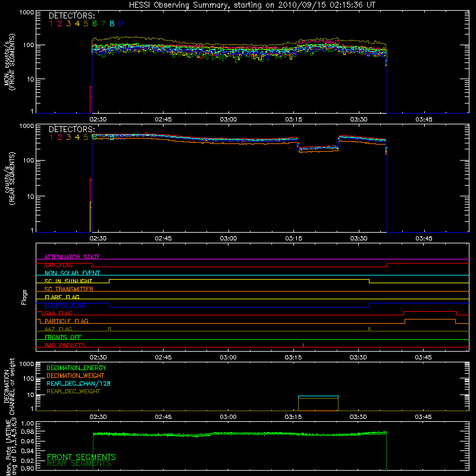The width and height of the screenshot is (476, 476).
Task: Click the counts/s (REAR SEGMENTS) axis label
Action: (10, 178)
